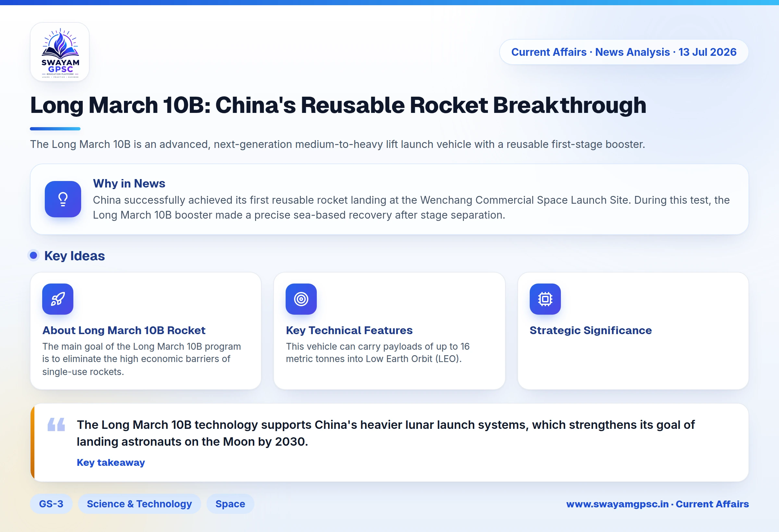779x532 pixels.
Task: Click the blue bullet dot next to Key Ideas
Action: (x=33, y=256)
